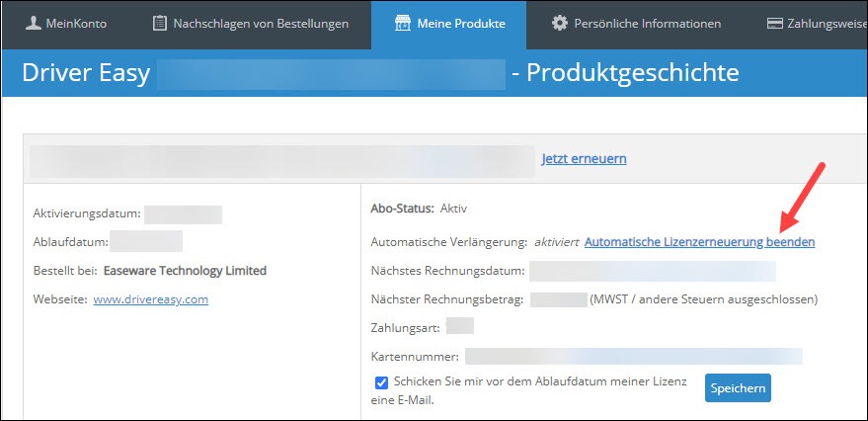This screenshot has height=421, width=868.
Task: Uncheck the expiry e-mail reminder checkbox
Action: [x=381, y=382]
